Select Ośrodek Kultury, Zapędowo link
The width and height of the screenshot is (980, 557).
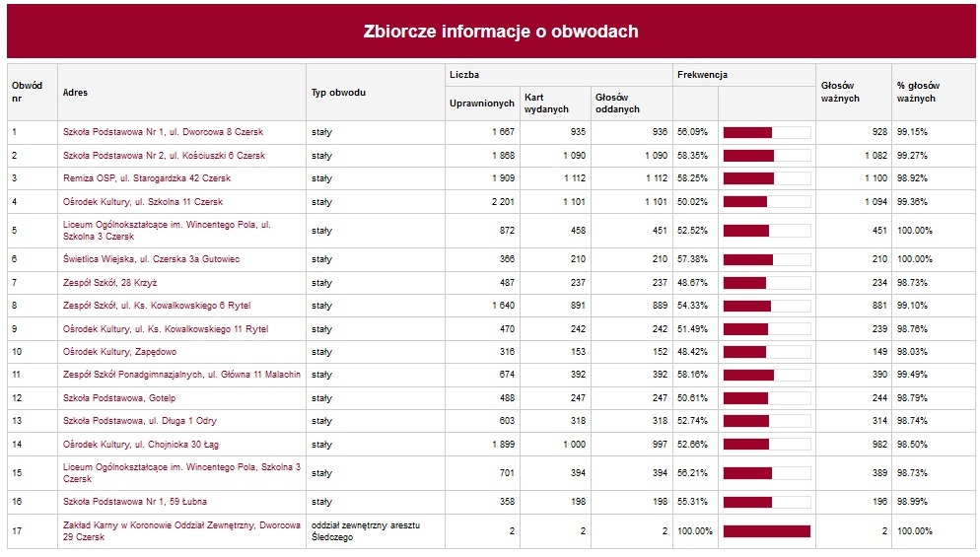point(111,352)
